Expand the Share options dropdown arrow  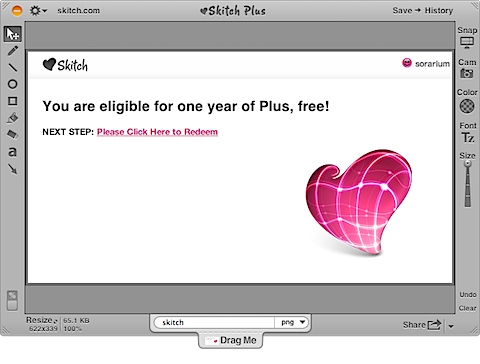point(451,326)
